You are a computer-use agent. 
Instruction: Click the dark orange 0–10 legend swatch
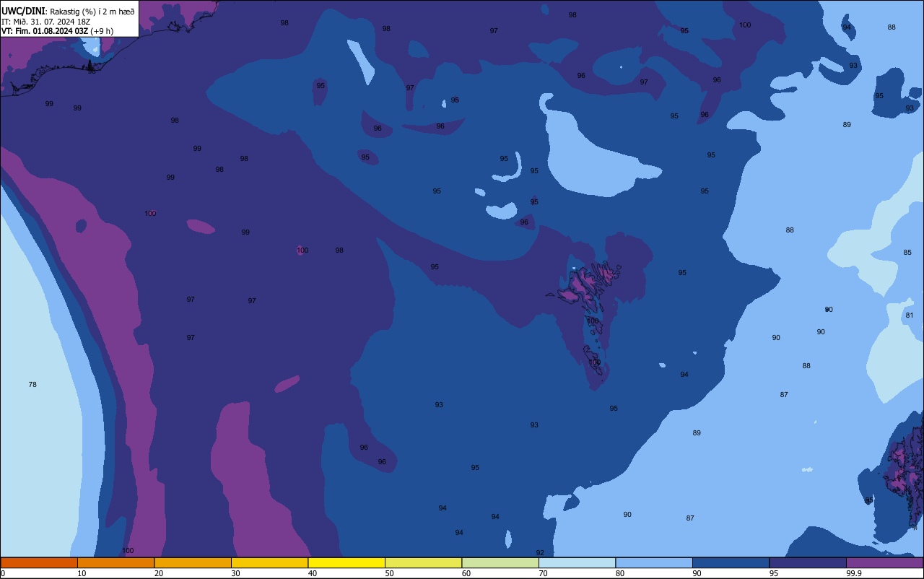pyautogui.click(x=39, y=562)
